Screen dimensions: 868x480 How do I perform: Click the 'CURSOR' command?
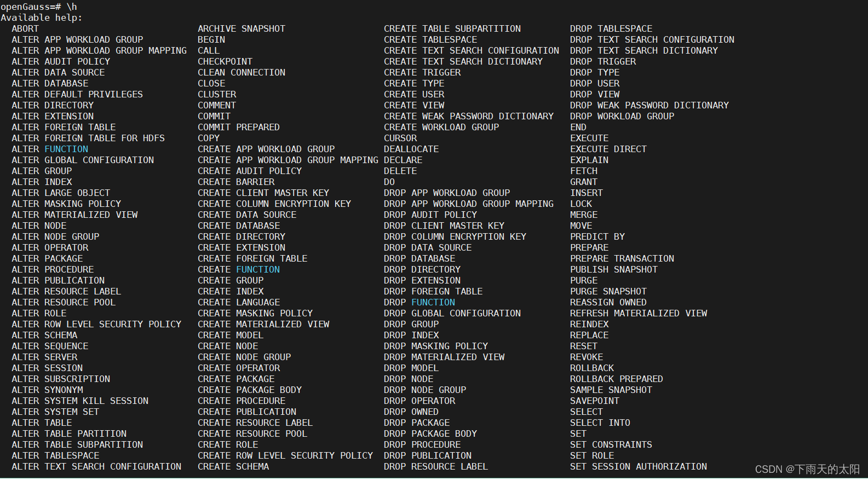(400, 138)
